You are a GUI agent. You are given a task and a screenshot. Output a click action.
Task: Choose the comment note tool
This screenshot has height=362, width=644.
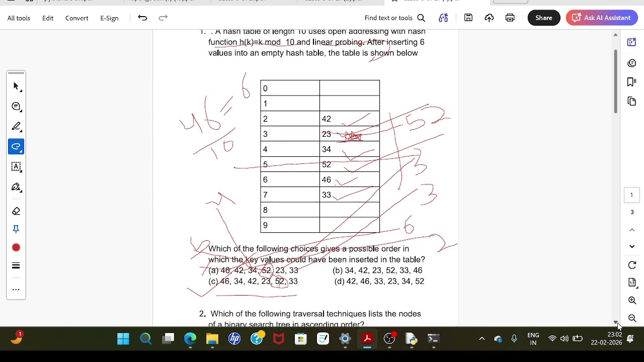tap(16, 107)
